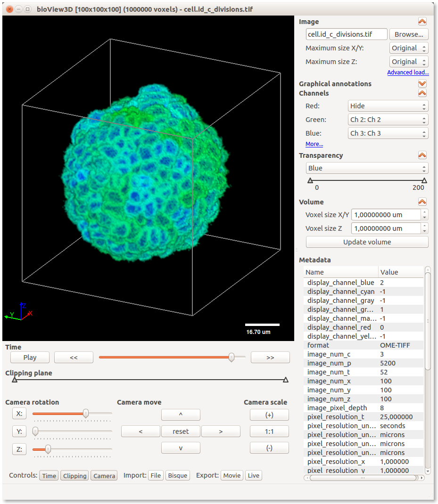Collapse the Volume section arrow icon
The width and height of the screenshot is (438, 504).
(x=422, y=202)
